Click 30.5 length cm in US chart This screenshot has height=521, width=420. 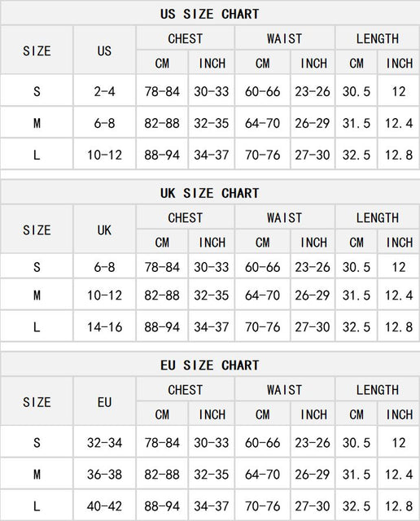tap(357, 91)
